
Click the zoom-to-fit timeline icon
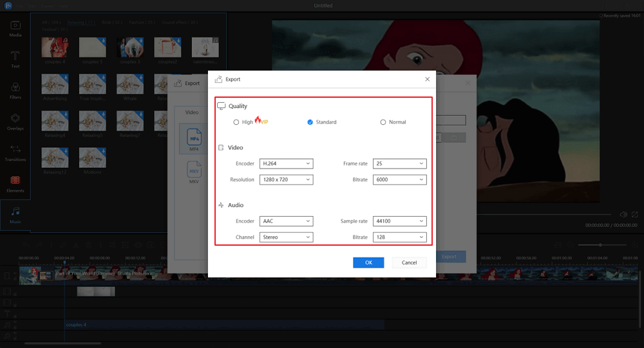[558, 245]
